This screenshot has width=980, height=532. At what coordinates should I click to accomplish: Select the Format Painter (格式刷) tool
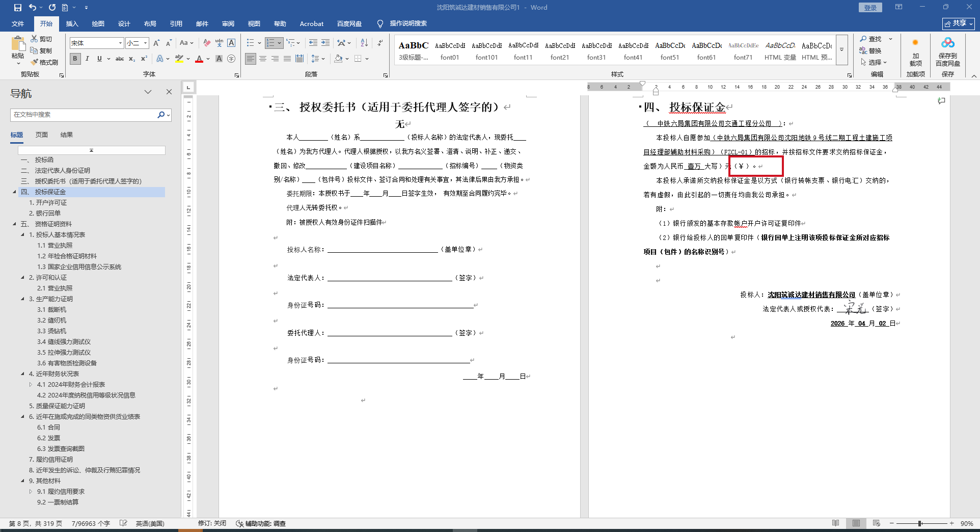(x=44, y=62)
